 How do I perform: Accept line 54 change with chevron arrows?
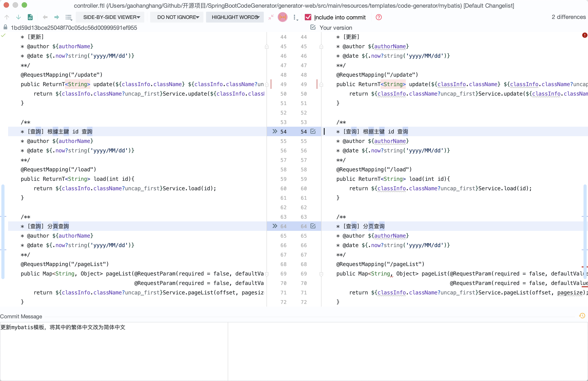(275, 131)
